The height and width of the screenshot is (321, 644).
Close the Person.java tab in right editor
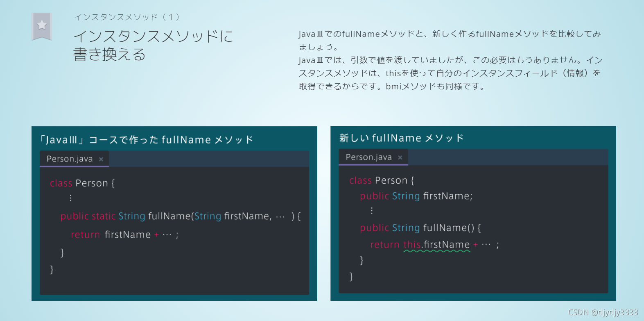pyautogui.click(x=400, y=157)
